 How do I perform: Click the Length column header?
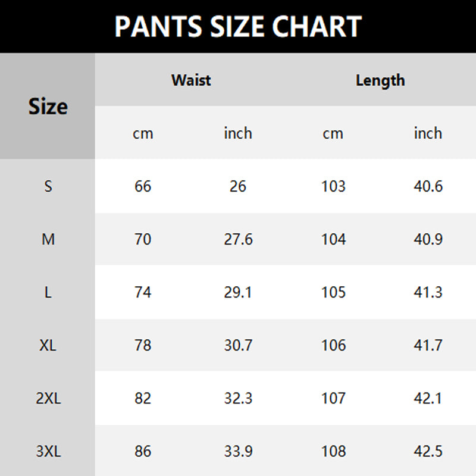point(380,80)
